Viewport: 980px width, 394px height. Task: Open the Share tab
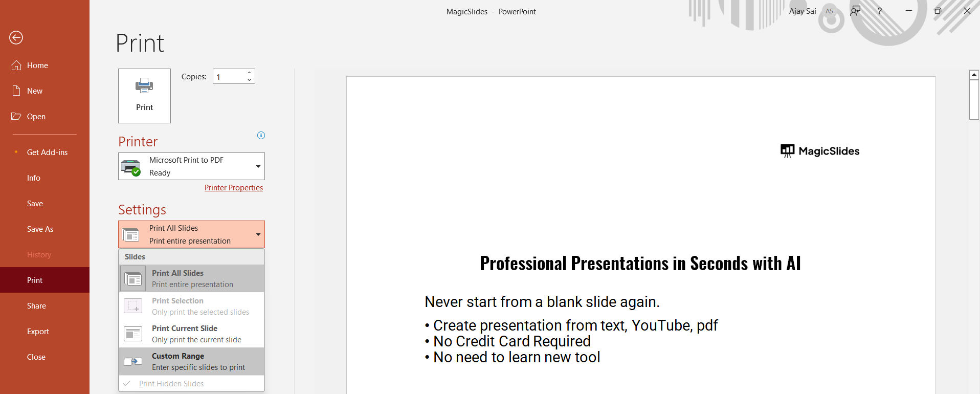coord(44,306)
